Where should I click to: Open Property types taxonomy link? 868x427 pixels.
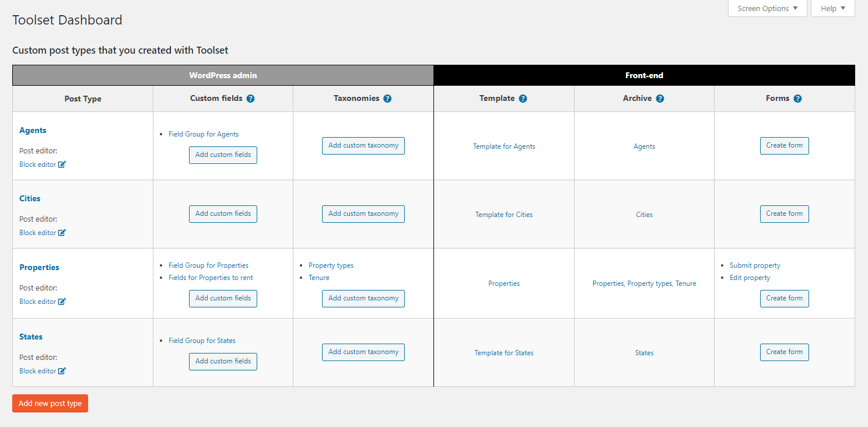[331, 265]
